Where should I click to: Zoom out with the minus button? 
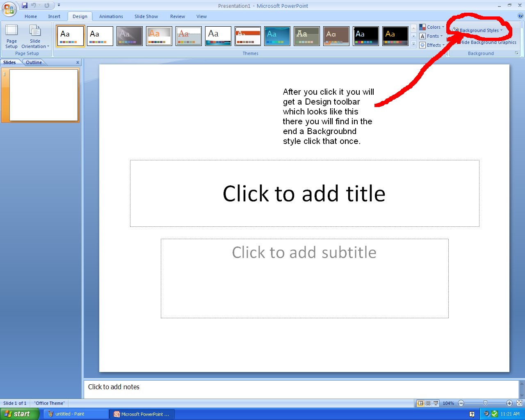(461, 403)
